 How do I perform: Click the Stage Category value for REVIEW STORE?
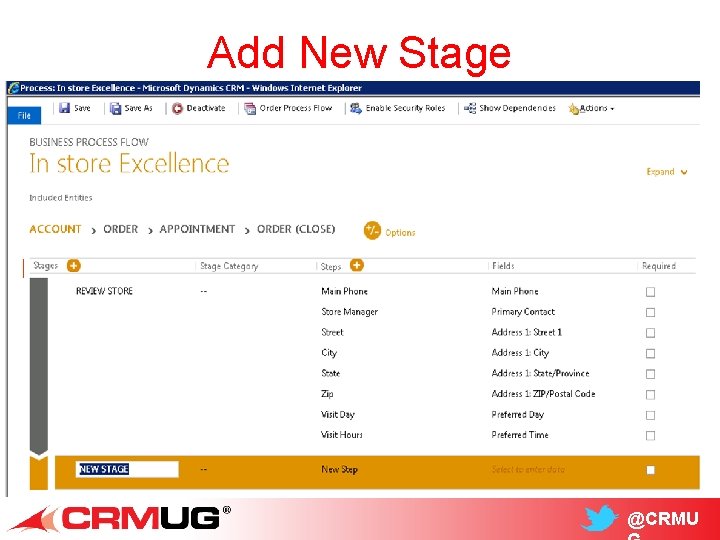coord(204,291)
